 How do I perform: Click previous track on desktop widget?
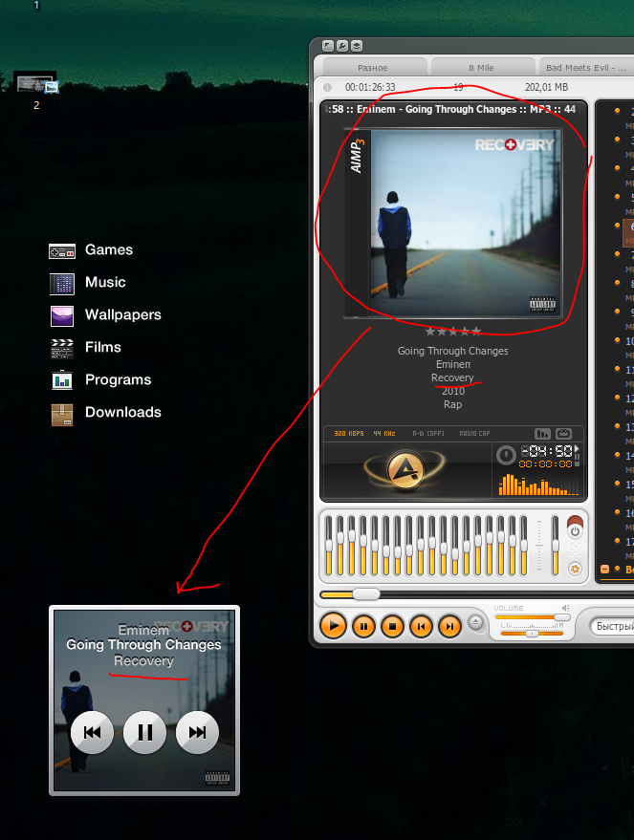coord(92,732)
